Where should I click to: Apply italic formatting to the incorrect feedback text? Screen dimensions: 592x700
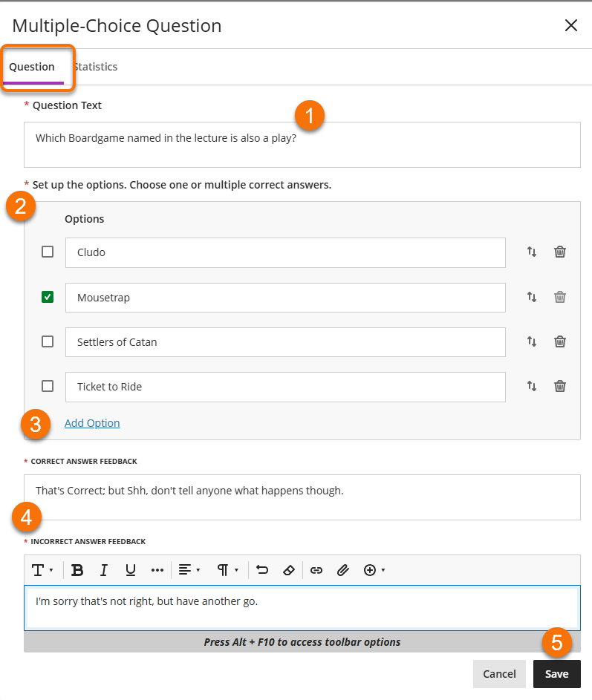[x=104, y=570]
